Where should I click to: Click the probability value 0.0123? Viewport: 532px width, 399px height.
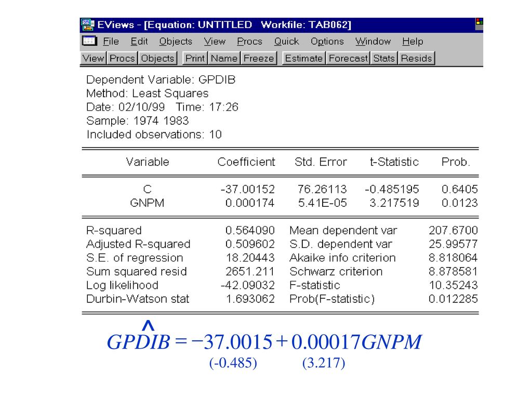(460, 203)
